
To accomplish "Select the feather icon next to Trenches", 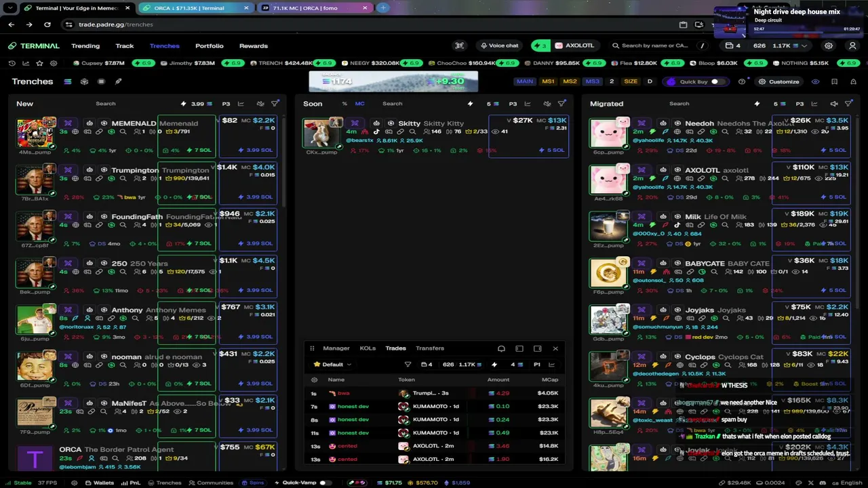I will (118, 81).
